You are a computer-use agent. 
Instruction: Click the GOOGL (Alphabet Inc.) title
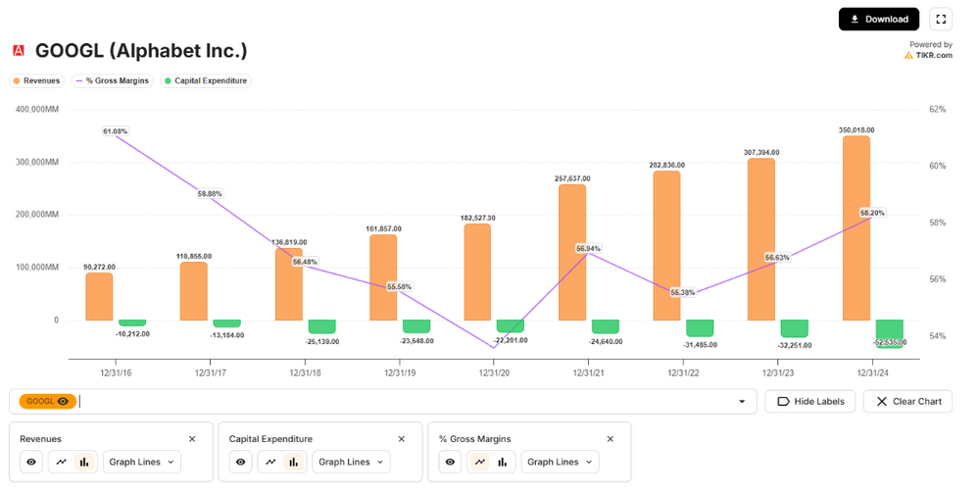click(x=141, y=51)
